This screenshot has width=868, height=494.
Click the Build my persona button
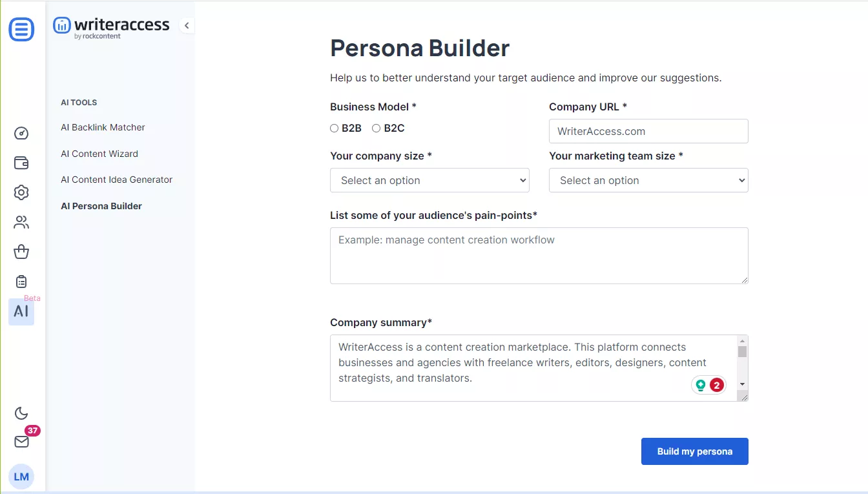tap(694, 451)
